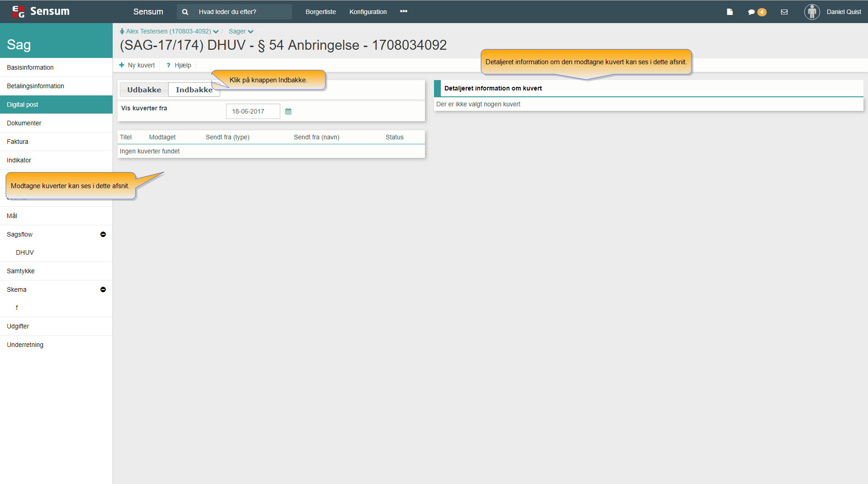Click the Vis kuverter fra date field
The width and height of the screenshot is (868, 484).
click(x=253, y=111)
